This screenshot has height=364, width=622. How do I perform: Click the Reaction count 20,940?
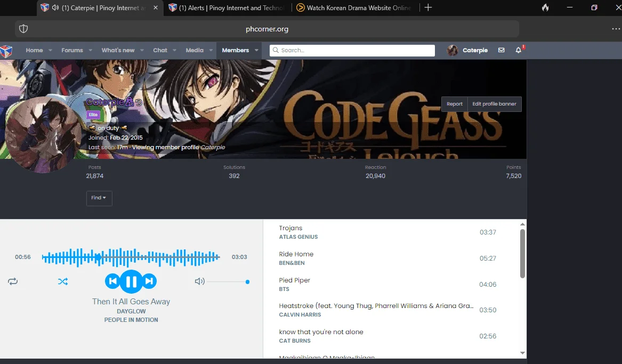375,176
